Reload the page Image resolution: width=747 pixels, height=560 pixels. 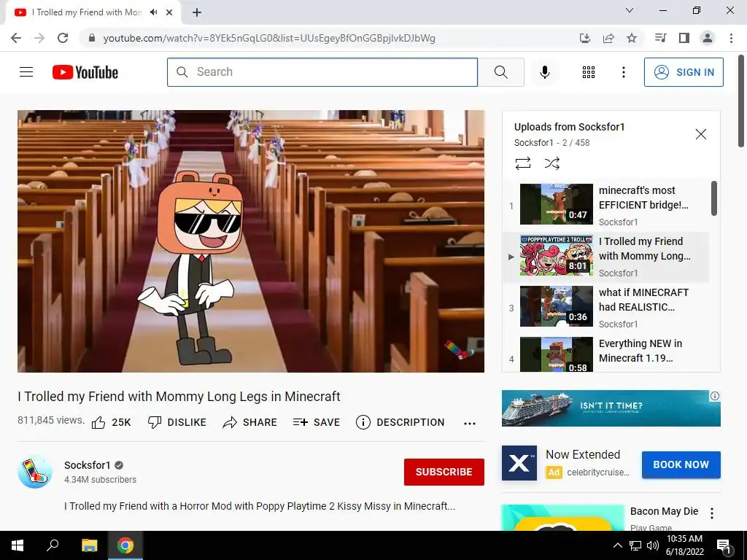(x=63, y=38)
